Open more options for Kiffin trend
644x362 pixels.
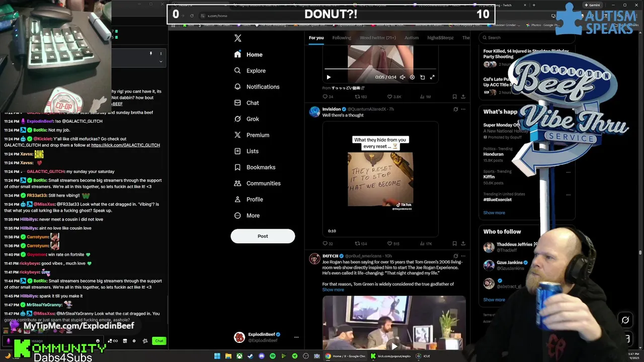click(569, 172)
